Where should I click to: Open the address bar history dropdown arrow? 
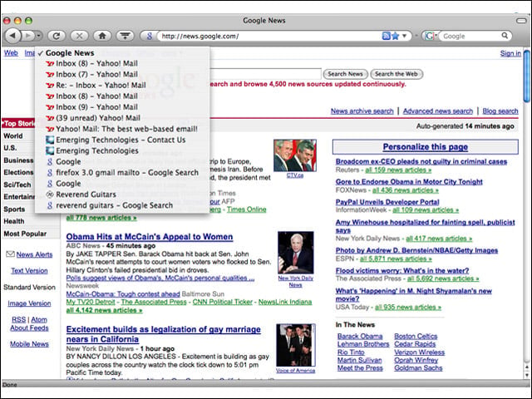point(405,36)
